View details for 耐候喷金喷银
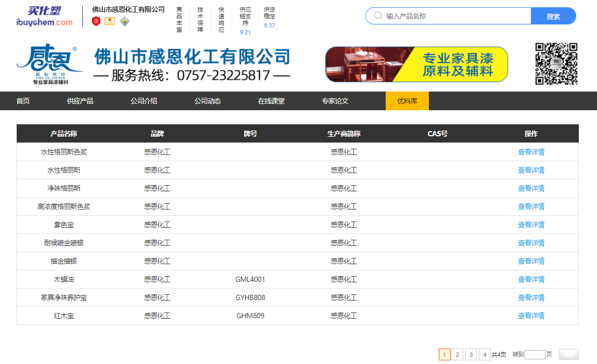Image resolution: width=597 pixels, height=364 pixels. [531, 243]
